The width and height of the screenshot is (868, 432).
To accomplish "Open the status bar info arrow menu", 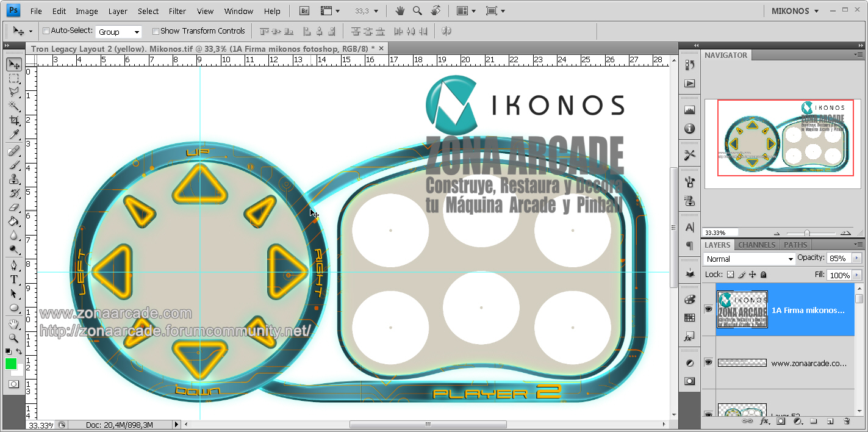I will tap(177, 425).
